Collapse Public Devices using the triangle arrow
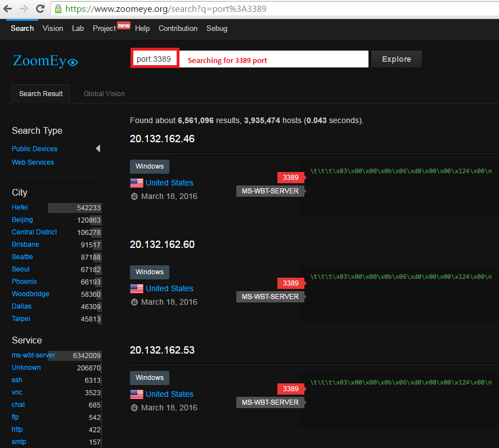Image resolution: width=499 pixels, height=448 pixels. [x=98, y=148]
